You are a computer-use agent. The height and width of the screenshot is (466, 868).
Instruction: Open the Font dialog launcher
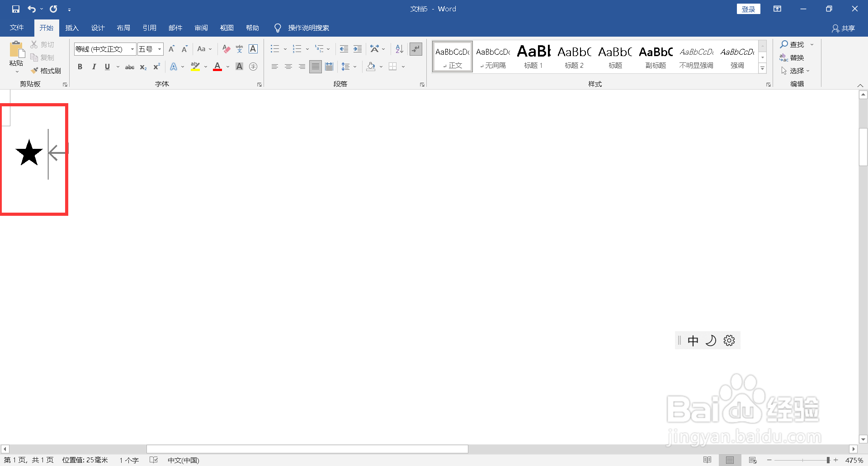(x=259, y=85)
